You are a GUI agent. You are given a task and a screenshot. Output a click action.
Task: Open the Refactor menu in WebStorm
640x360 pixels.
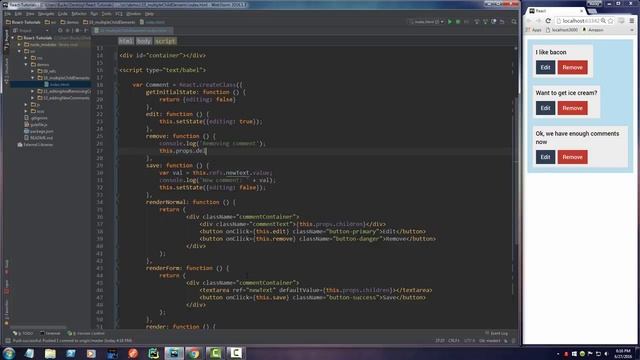point(79,14)
